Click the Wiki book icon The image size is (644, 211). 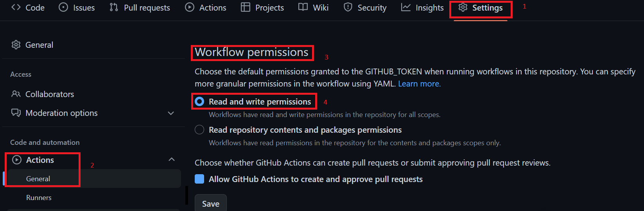coord(303,7)
